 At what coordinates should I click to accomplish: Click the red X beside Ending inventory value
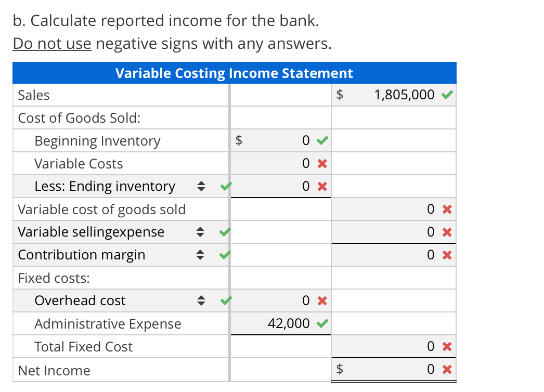click(322, 187)
